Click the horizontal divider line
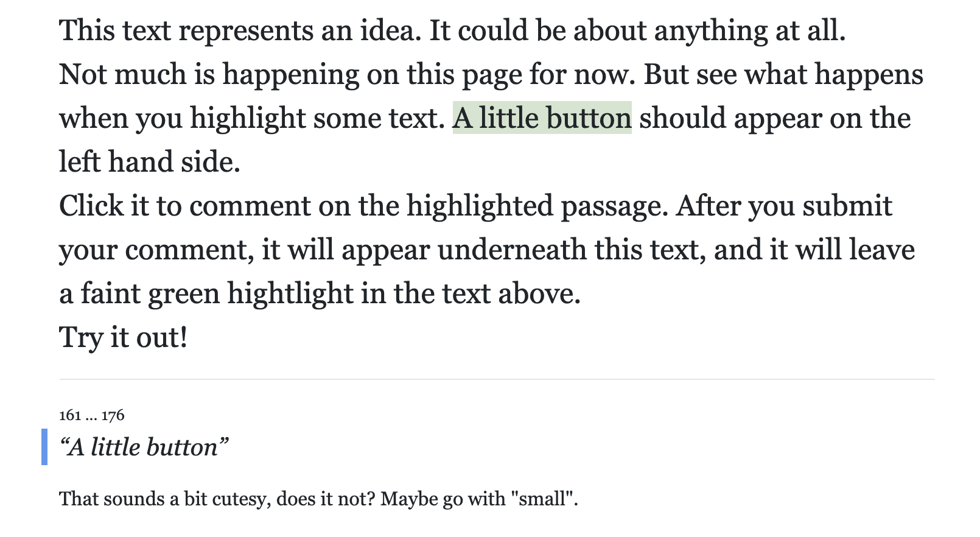Image resolution: width=980 pixels, height=537 pixels. click(497, 379)
